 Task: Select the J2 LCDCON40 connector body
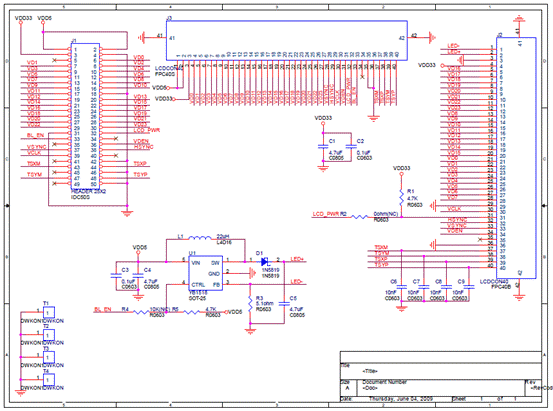tap(516, 158)
